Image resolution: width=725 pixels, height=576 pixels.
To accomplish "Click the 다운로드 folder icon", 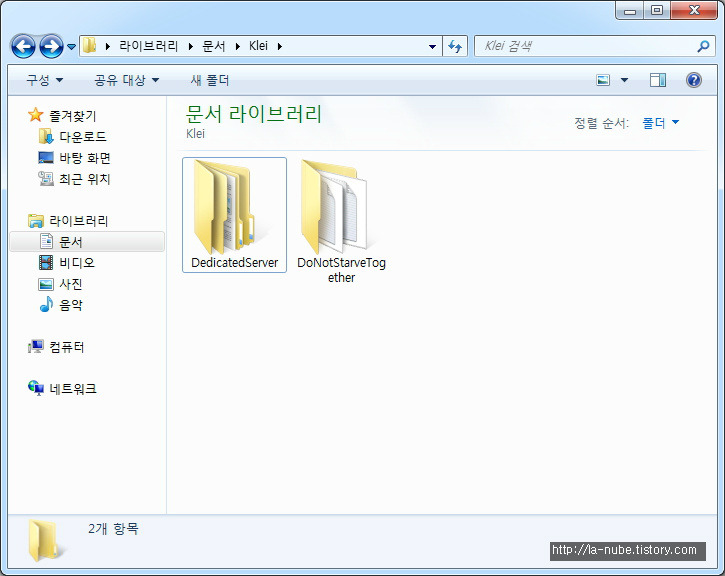I will [46, 136].
